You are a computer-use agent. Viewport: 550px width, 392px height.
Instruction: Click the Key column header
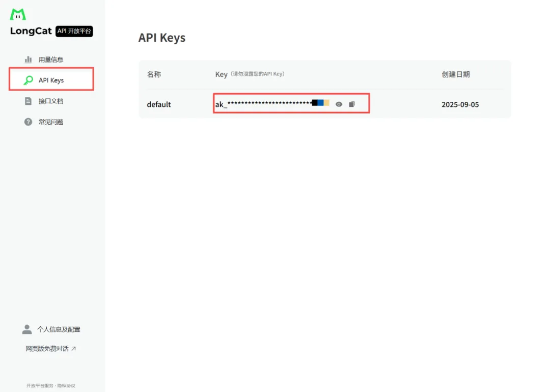221,74
